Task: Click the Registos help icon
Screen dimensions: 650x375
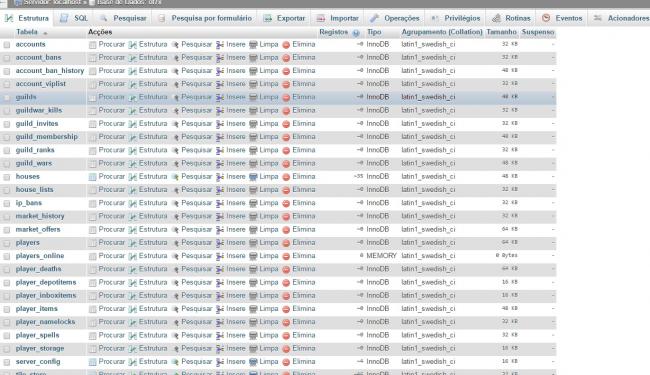Action: point(356,33)
